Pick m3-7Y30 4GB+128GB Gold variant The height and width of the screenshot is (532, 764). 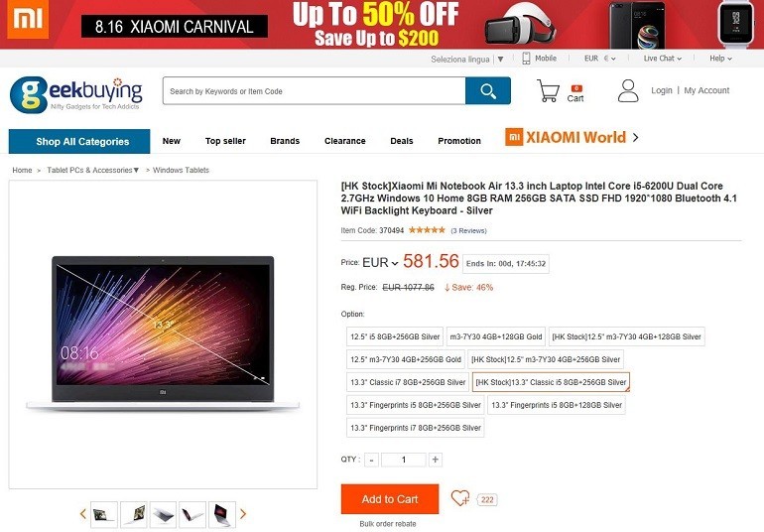495,336
